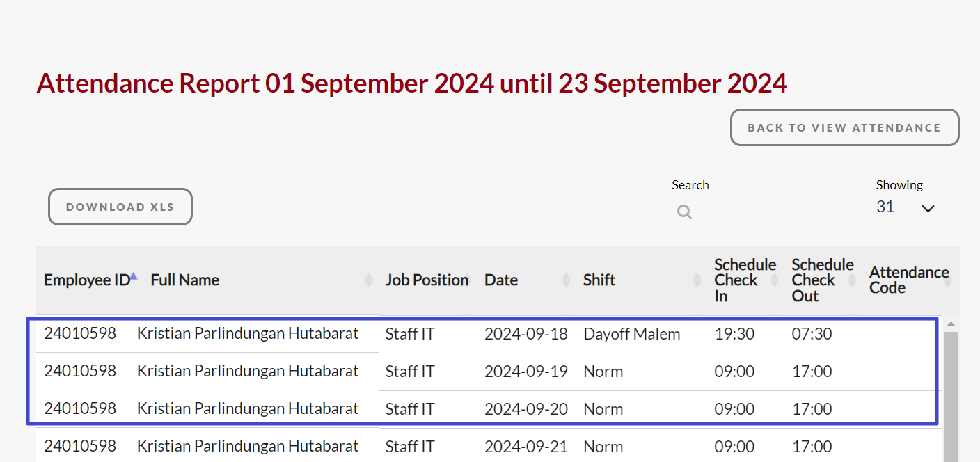Click Back to View Attendance button
Screen dimensions: 980x462
coord(844,128)
